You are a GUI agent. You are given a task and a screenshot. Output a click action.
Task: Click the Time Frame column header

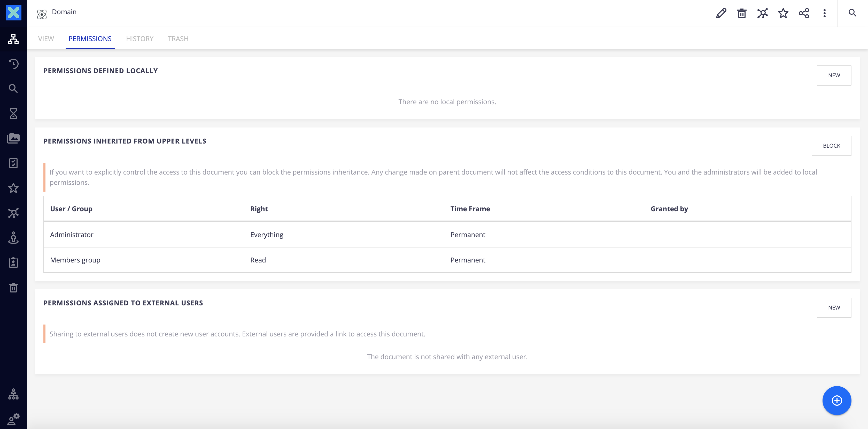pos(470,209)
